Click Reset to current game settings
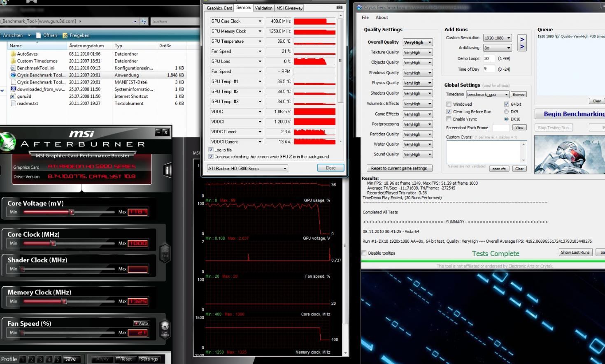Screen dimensions: 605x364 pos(399,168)
